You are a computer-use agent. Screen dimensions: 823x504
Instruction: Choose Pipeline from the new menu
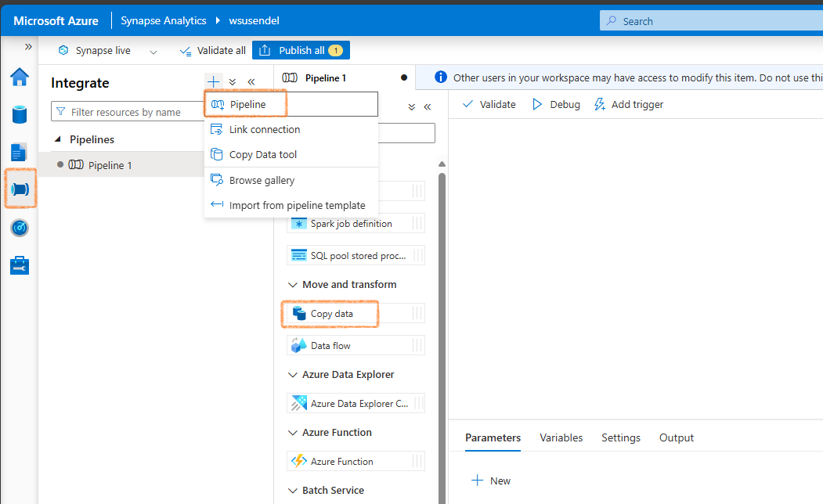tap(291, 104)
